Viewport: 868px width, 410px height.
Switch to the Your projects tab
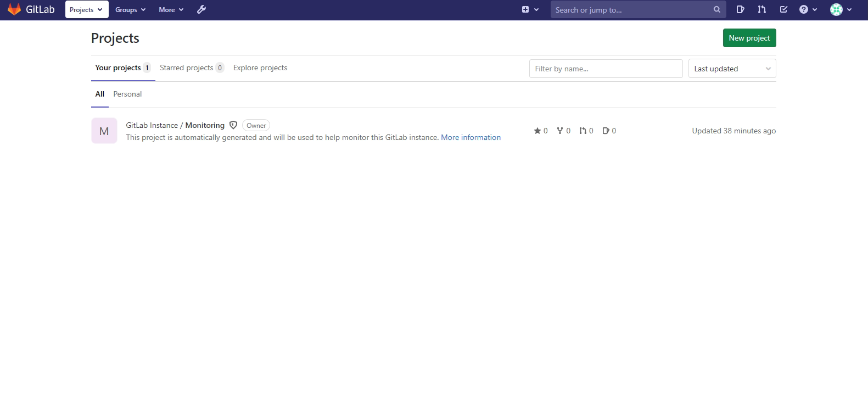click(x=123, y=68)
